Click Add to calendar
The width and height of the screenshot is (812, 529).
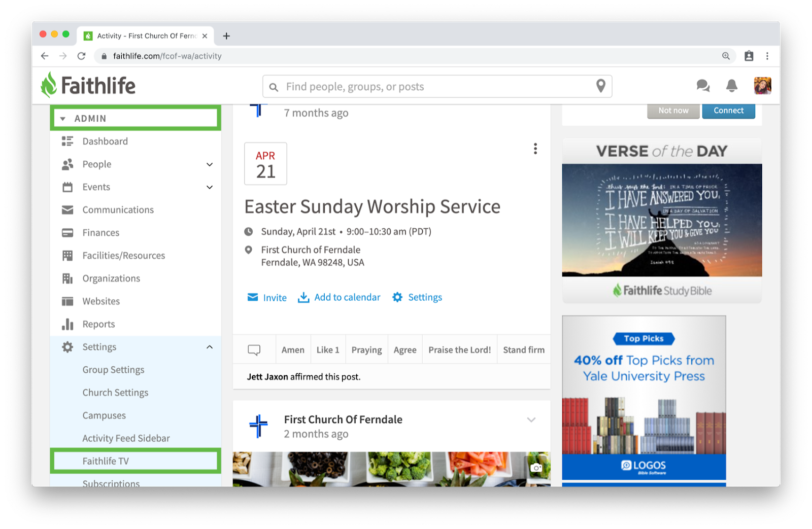point(339,297)
